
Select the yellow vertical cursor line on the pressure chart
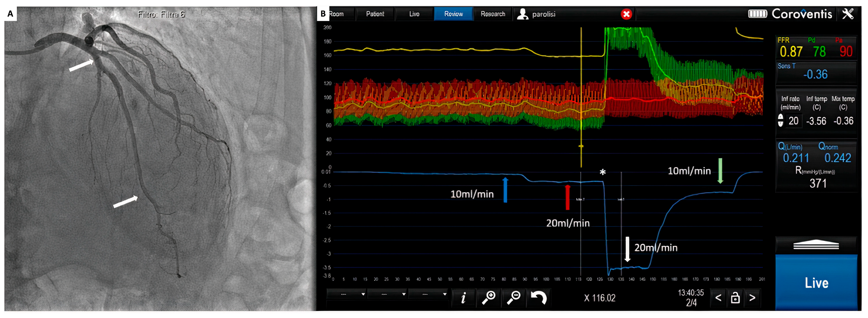tap(581, 98)
